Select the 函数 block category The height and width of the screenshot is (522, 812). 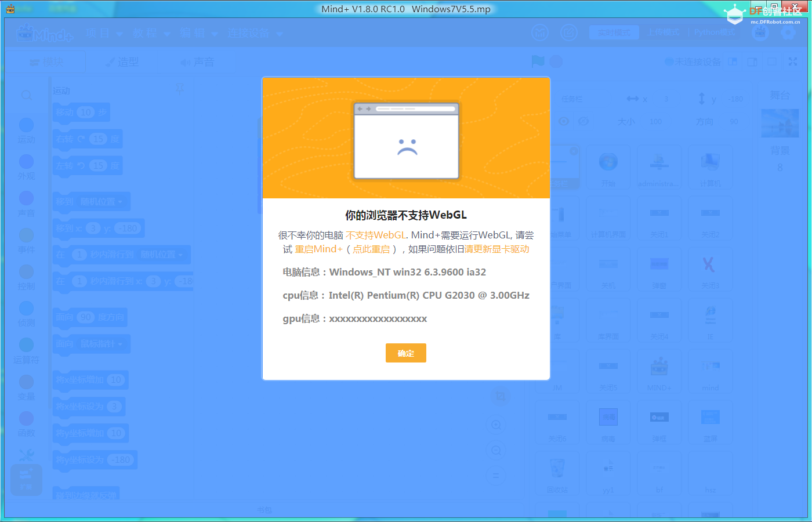coord(26,424)
